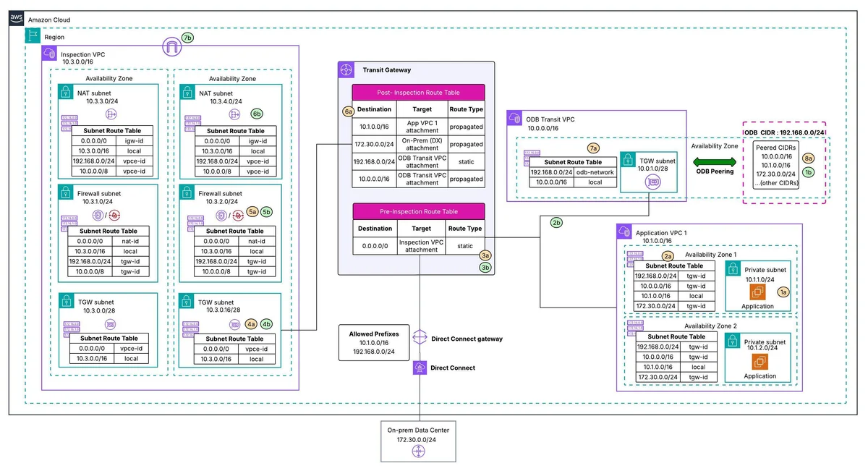Click the Inspection VPC cloud icon
The width and height of the screenshot is (868, 471).
49,53
